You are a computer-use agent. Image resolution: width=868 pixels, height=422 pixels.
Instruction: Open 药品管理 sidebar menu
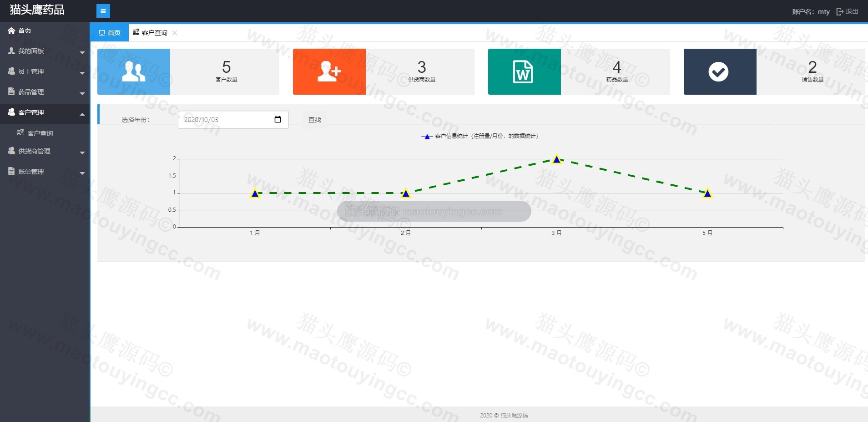click(45, 92)
